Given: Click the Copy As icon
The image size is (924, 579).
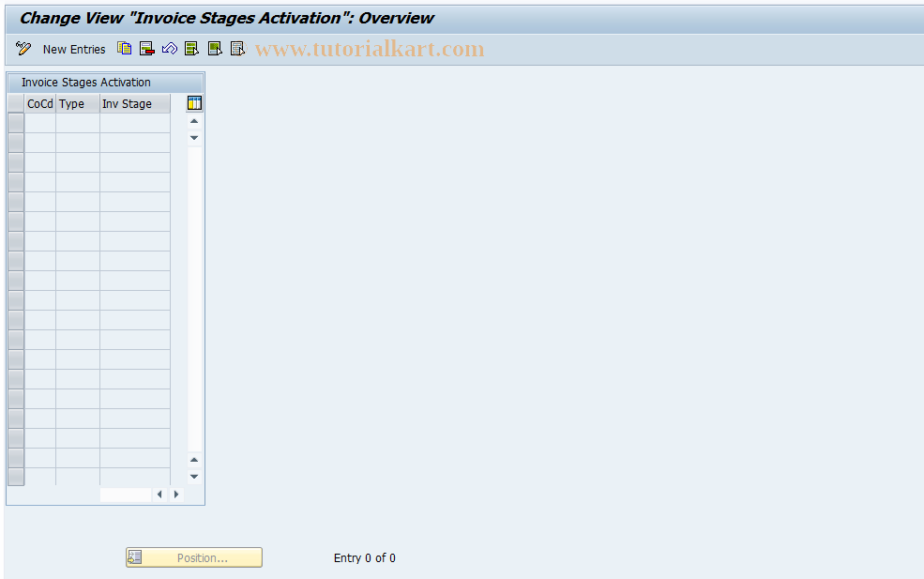Looking at the screenshot, I should click(124, 49).
